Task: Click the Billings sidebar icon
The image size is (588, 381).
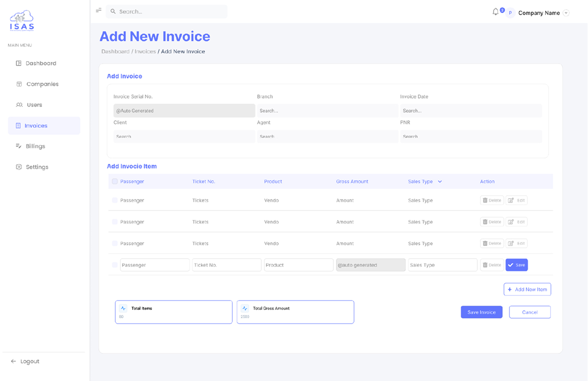Action: click(18, 146)
